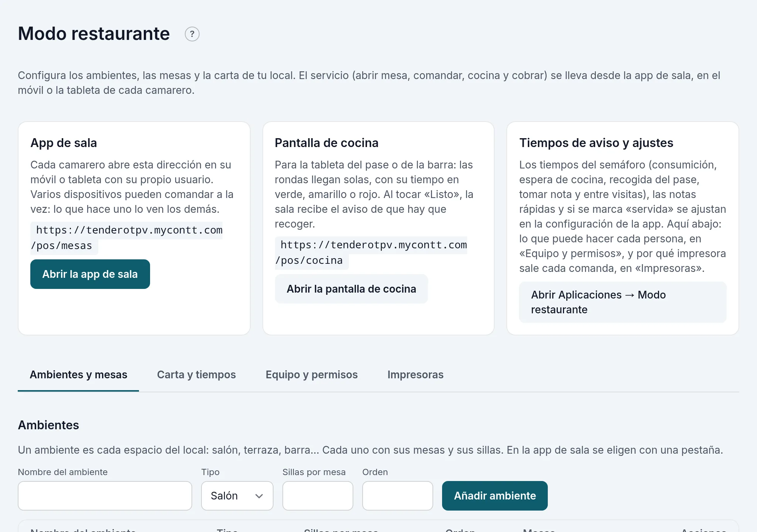This screenshot has height=532, width=757.
Task: Click the Sillas por mesa input
Action: (318, 496)
